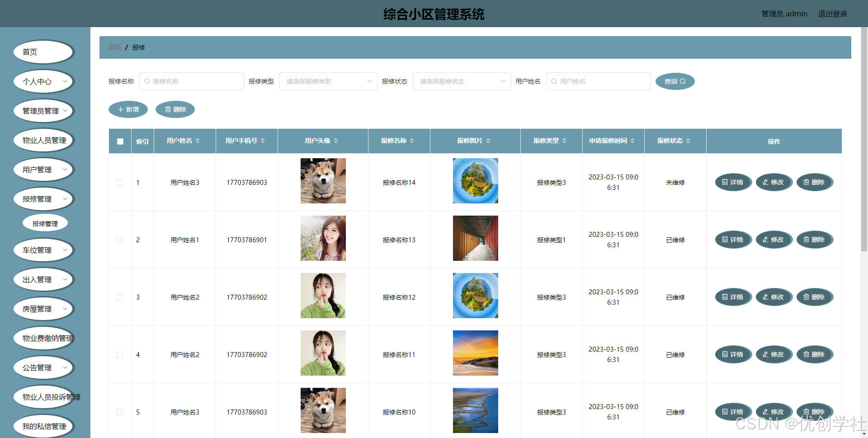Expand the 车位管理 sidebar menu
Screen dimensions: 868x438
43,250
